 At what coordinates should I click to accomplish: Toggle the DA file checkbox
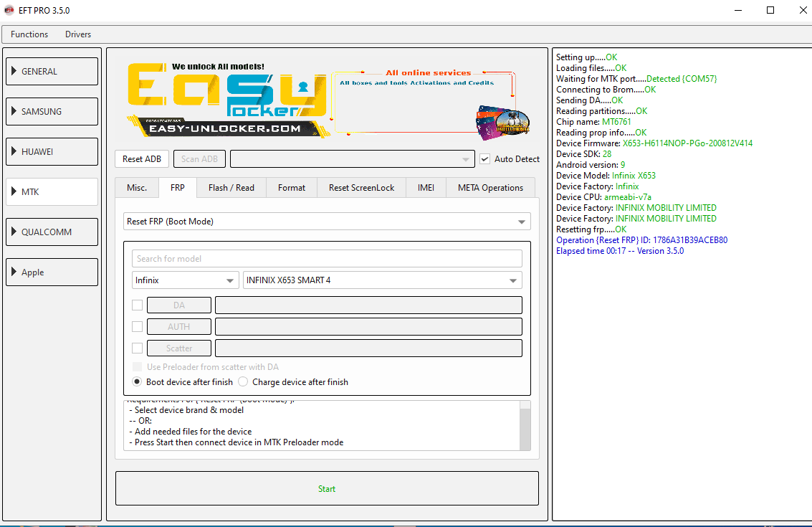(x=137, y=305)
